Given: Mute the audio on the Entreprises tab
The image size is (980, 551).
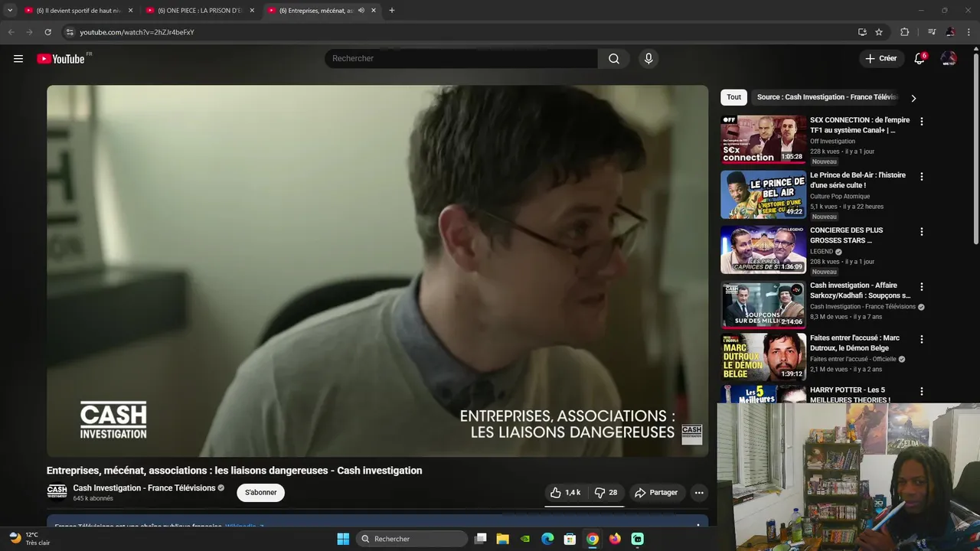Looking at the screenshot, I should (x=361, y=11).
